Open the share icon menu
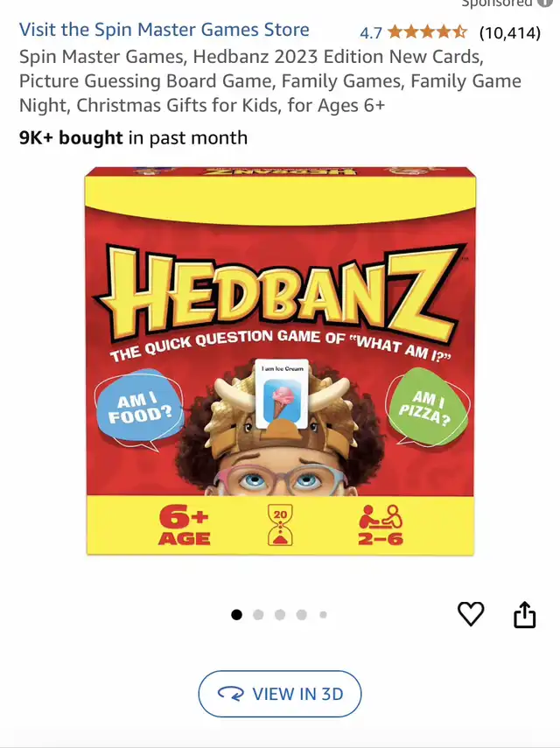The width and height of the screenshot is (560, 748). pos(524,614)
